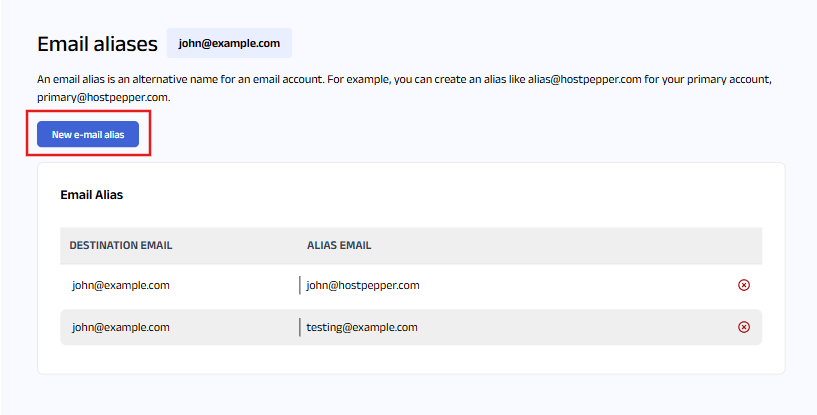This screenshot has width=817, height=415.
Task: Click the New e-mail alias button
Action: click(88, 134)
